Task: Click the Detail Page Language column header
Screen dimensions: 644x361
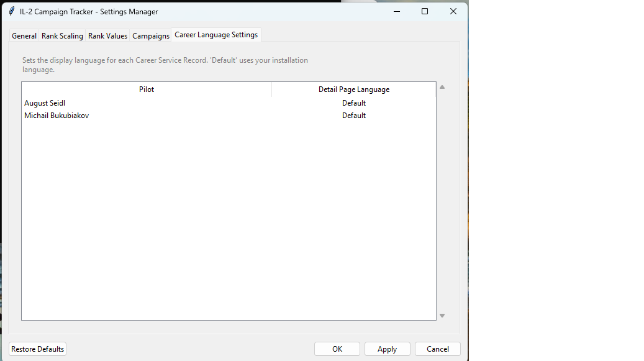Action: [x=354, y=89]
